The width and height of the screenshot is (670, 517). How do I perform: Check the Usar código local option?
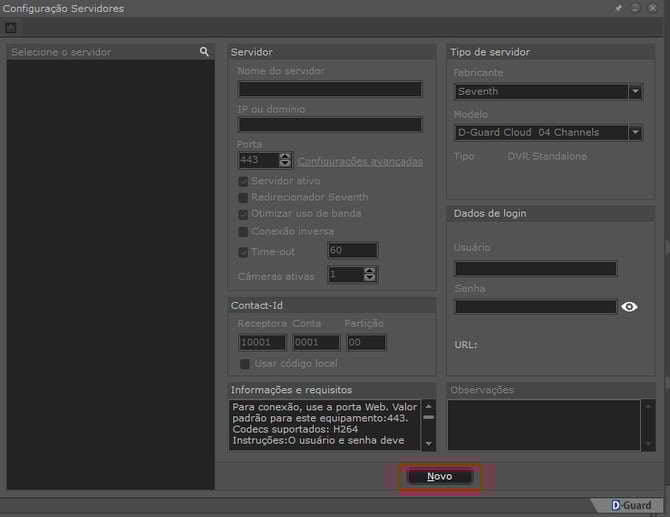[245, 363]
